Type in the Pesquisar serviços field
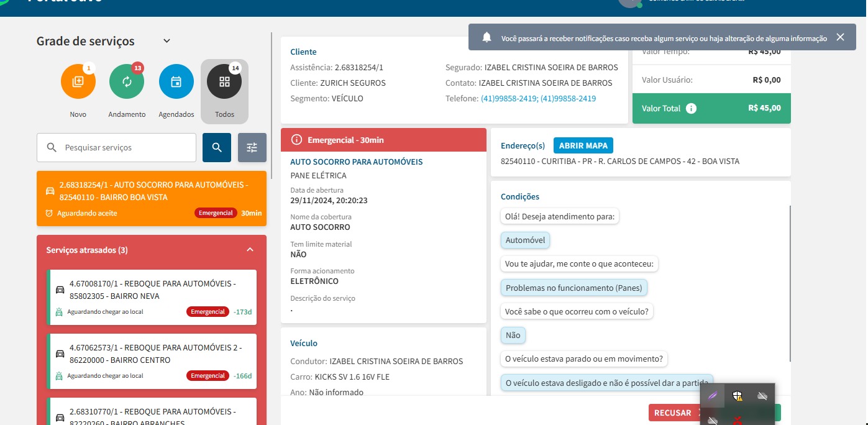 127,148
